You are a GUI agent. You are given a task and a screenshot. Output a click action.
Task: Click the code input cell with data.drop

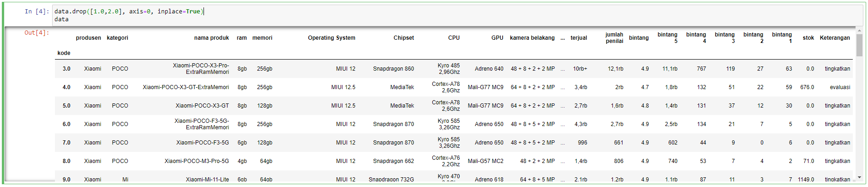coord(457,15)
